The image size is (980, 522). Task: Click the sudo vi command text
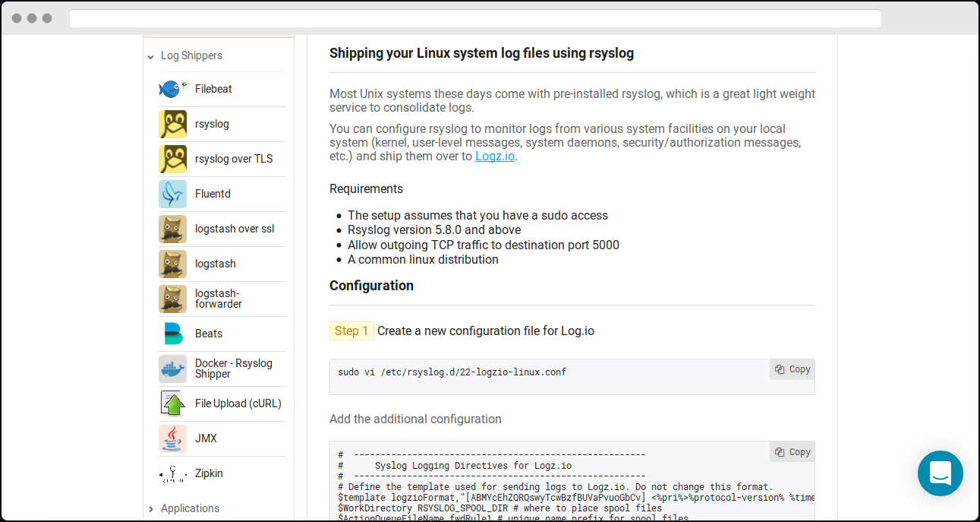coord(452,372)
